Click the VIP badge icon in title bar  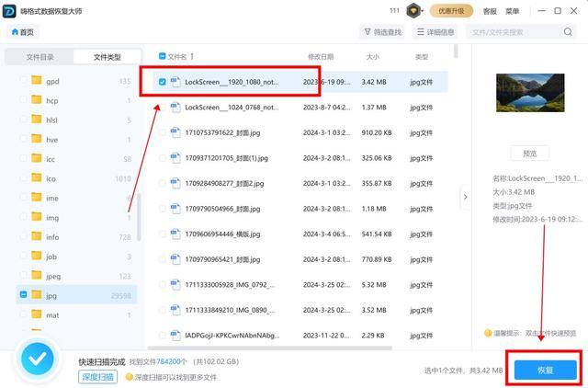(413, 11)
